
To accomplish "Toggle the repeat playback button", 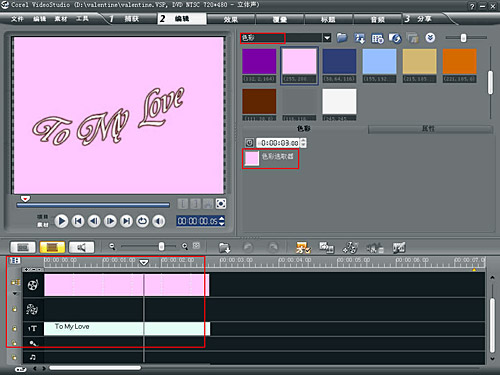I will [x=143, y=221].
